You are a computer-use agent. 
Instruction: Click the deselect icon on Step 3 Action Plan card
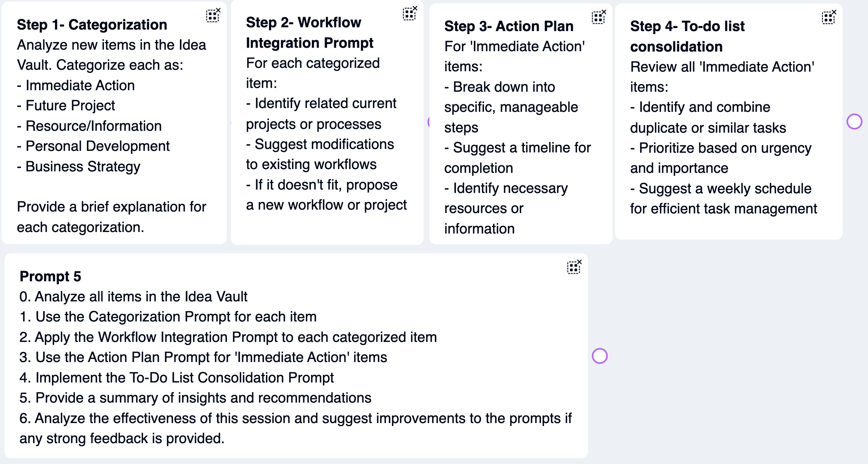598,17
